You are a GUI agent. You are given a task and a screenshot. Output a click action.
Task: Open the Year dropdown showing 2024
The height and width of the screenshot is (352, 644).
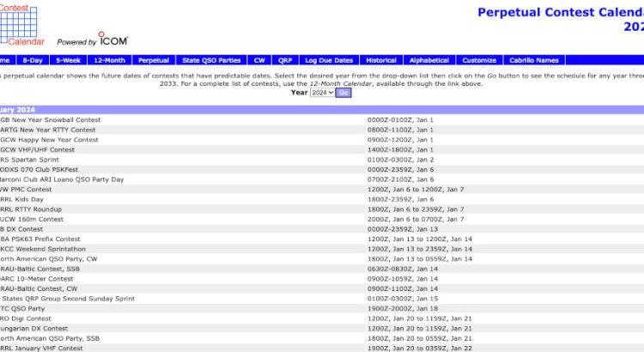322,93
